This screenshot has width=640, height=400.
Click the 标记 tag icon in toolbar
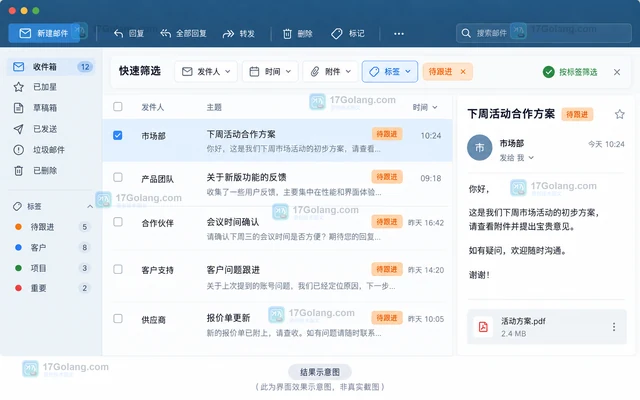[x=337, y=33]
